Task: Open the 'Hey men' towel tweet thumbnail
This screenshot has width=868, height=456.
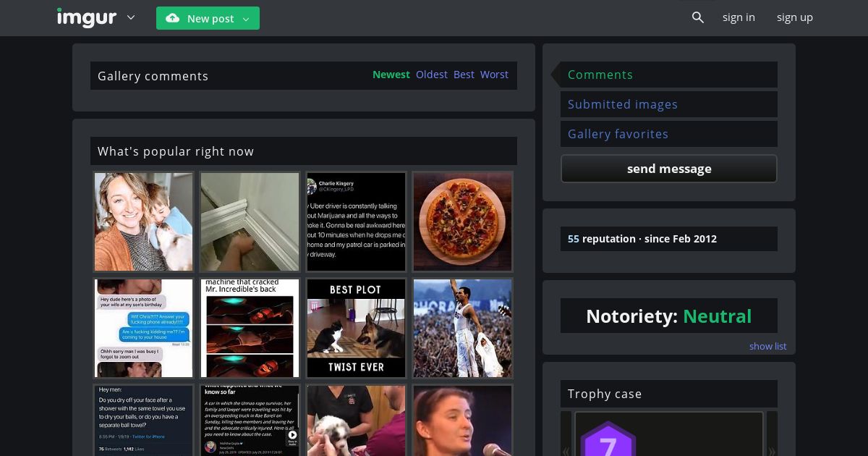Action: [x=143, y=420]
